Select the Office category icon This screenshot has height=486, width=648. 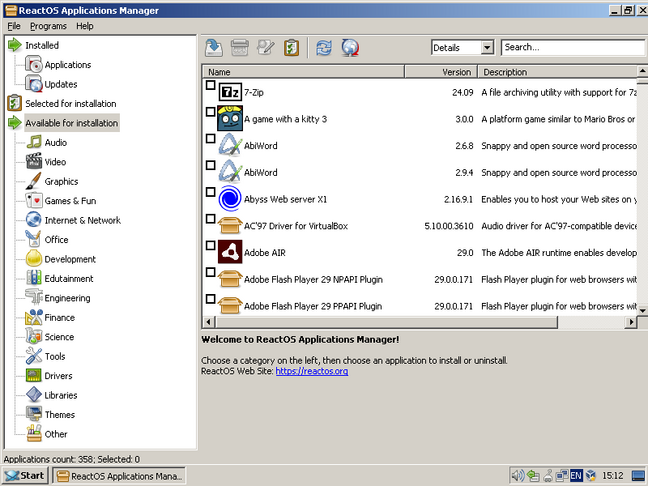pos(34,239)
